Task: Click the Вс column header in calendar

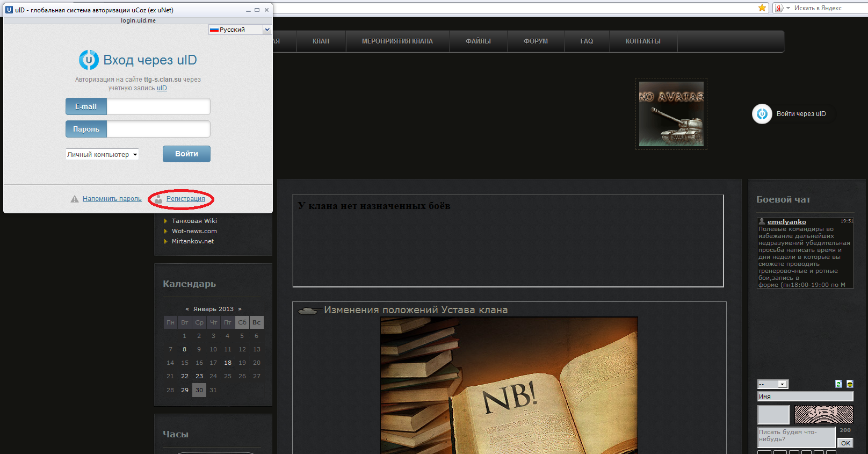Action: (257, 322)
